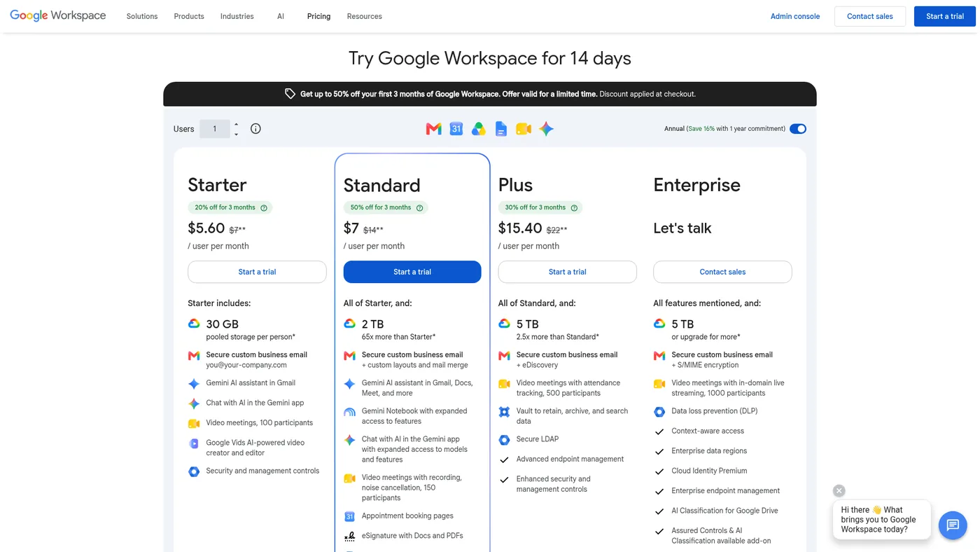Image resolution: width=980 pixels, height=552 pixels.
Task: Click help icon on Starter 20% off badge
Action: coord(264,208)
